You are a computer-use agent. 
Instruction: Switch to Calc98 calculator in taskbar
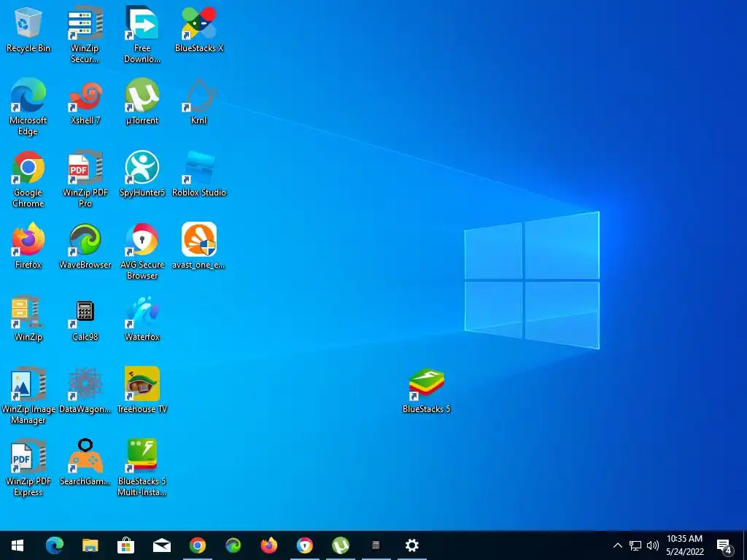pos(376,545)
